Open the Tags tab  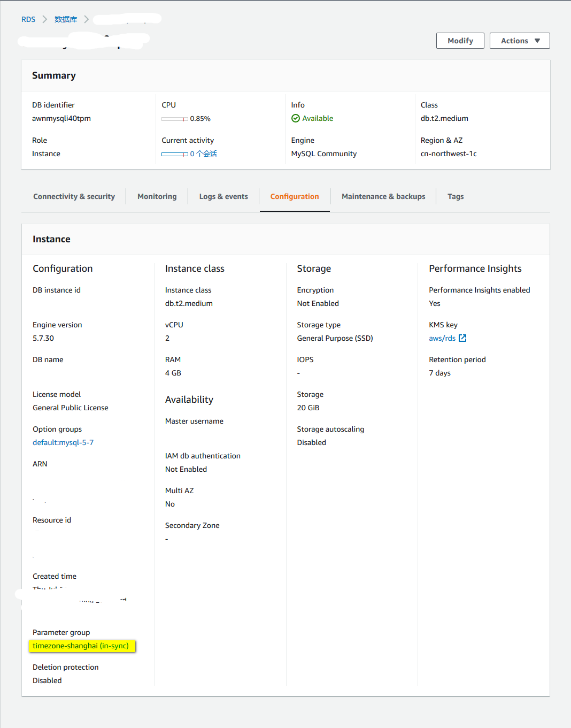[x=456, y=196]
